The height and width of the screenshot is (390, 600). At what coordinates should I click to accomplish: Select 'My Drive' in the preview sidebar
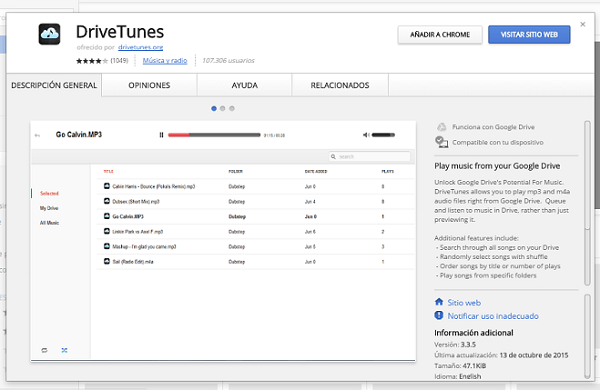pos(49,208)
